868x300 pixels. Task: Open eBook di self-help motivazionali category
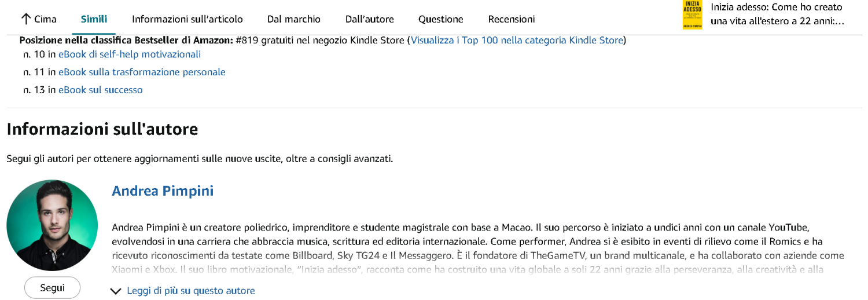pos(130,54)
